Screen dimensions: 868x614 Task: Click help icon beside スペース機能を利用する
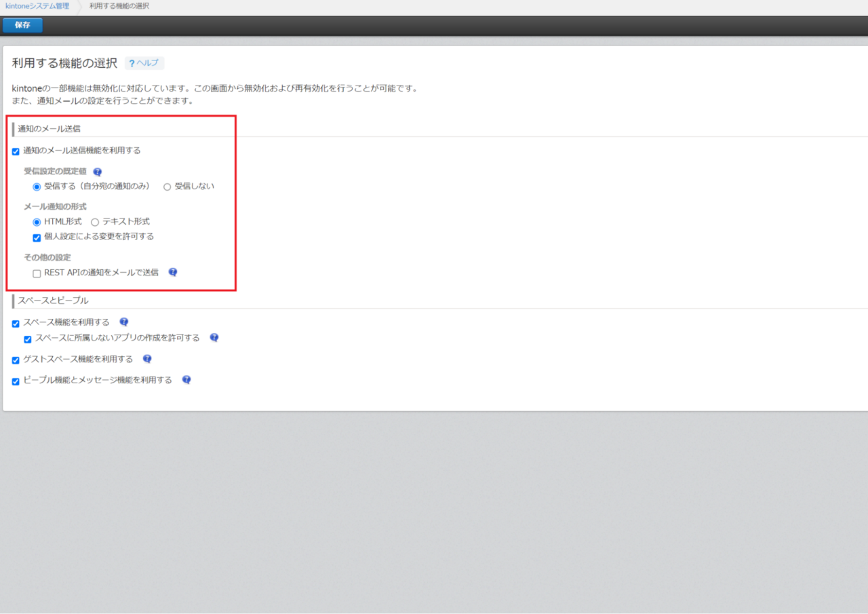124,322
